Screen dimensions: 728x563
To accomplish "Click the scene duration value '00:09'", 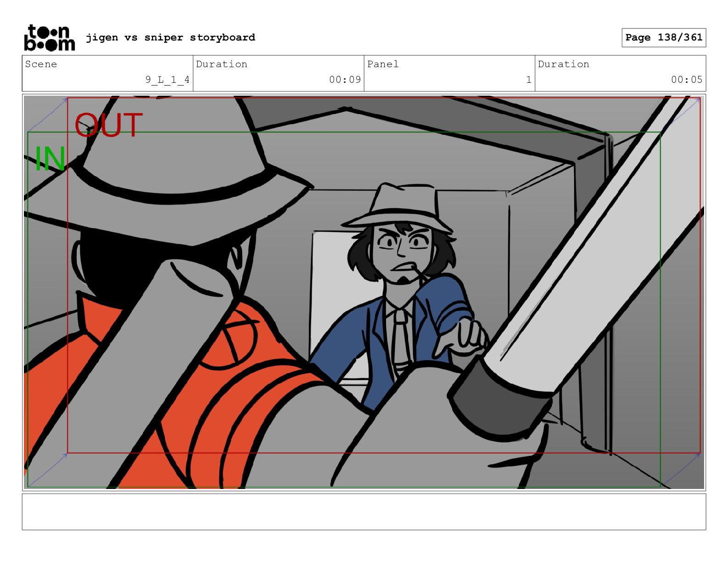I will click(x=345, y=80).
